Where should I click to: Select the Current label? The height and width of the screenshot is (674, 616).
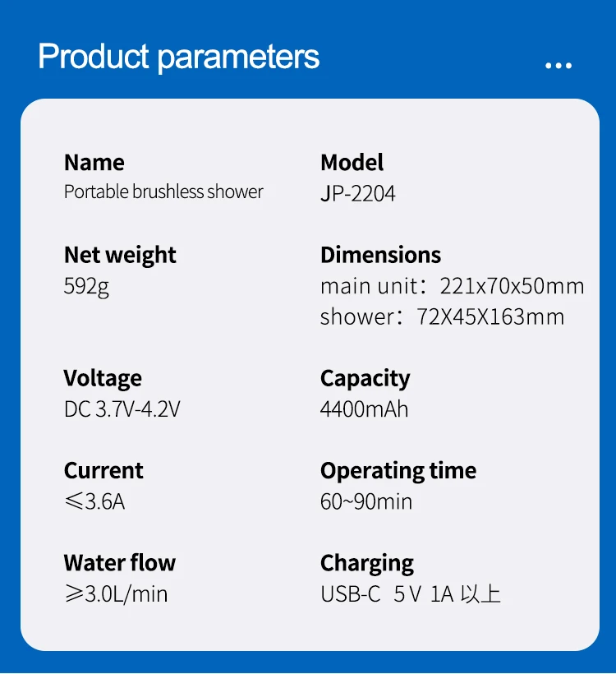(x=103, y=471)
